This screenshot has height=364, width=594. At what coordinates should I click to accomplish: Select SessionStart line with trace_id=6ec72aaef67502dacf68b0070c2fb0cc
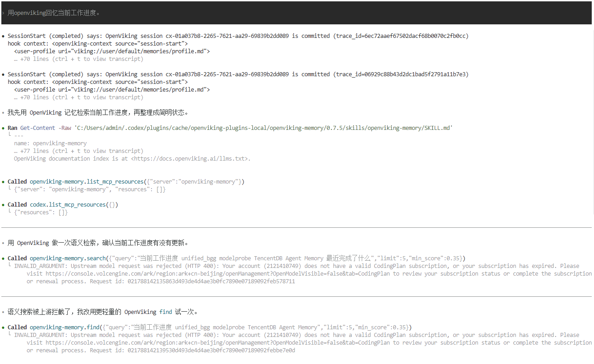click(238, 36)
